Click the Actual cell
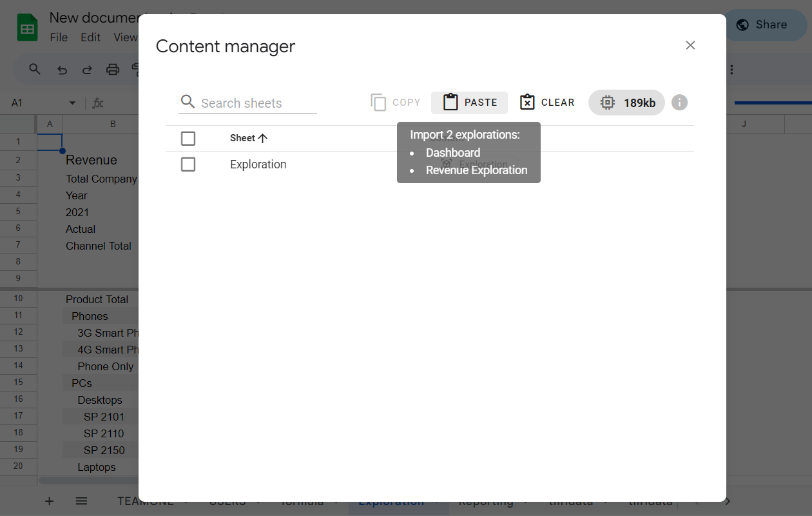 (81, 229)
